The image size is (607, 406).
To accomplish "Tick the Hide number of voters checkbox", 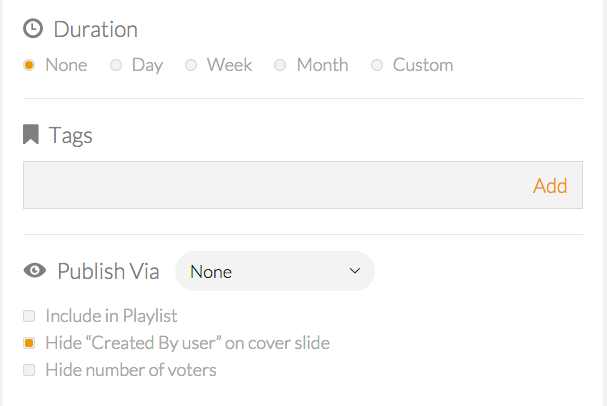I will 29,370.
